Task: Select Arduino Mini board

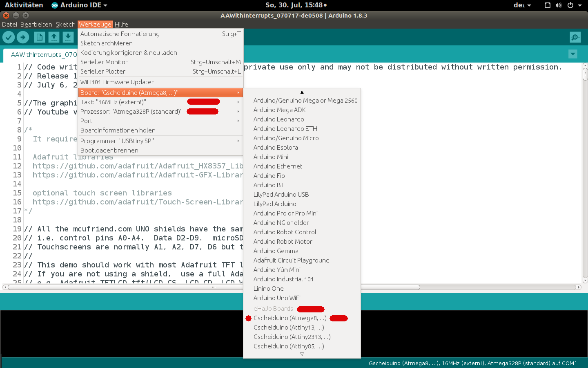Action: pos(302,157)
